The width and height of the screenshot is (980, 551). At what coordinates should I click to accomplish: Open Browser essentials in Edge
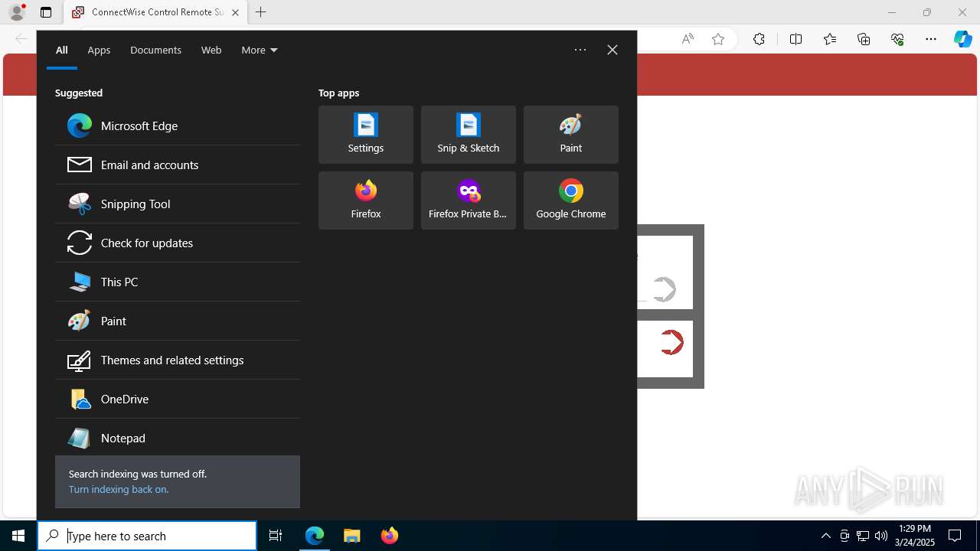pos(897,39)
